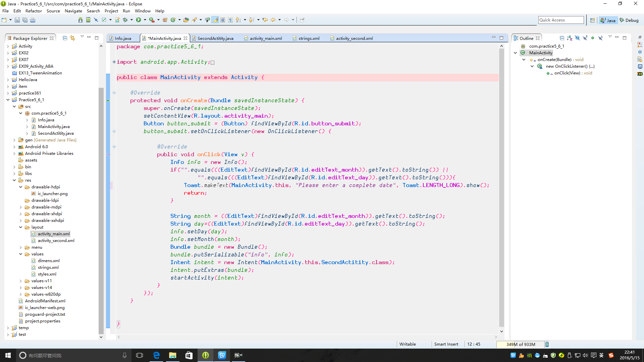Screen dimensions: 644x362
Task: Expand the drawable-mdpi folder
Action: pyautogui.click(x=21, y=207)
